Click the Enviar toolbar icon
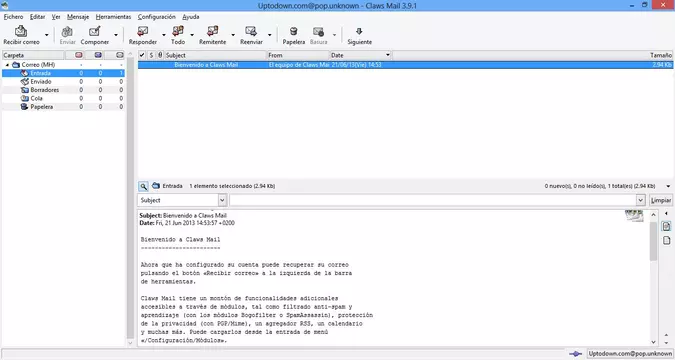 click(67, 31)
